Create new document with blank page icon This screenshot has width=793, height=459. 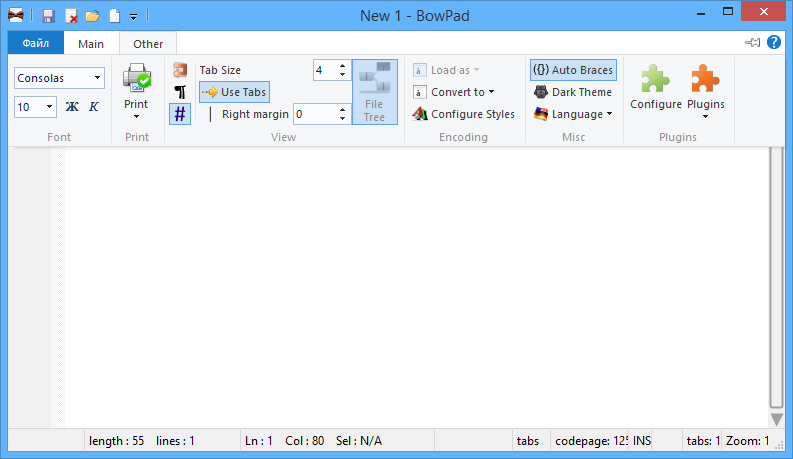point(115,16)
